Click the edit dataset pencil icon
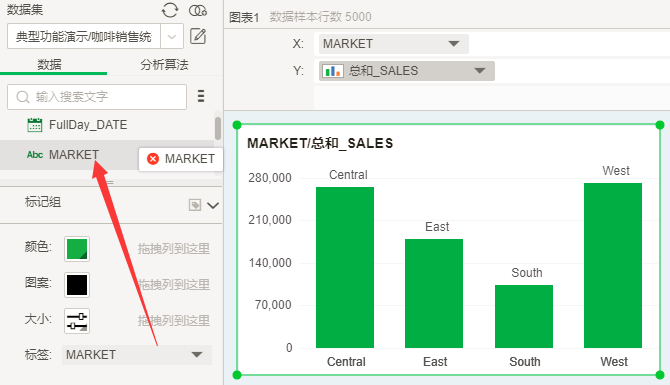The height and width of the screenshot is (385, 670). (198, 36)
